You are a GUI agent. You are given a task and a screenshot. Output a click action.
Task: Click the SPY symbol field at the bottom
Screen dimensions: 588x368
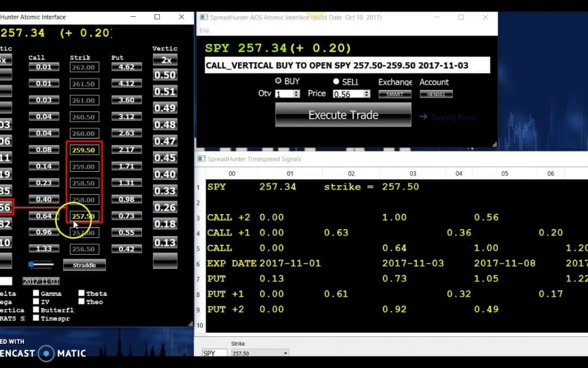(x=215, y=353)
